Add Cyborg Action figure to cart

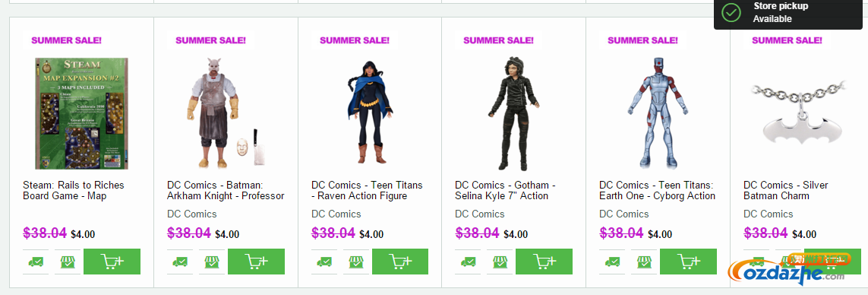click(689, 262)
